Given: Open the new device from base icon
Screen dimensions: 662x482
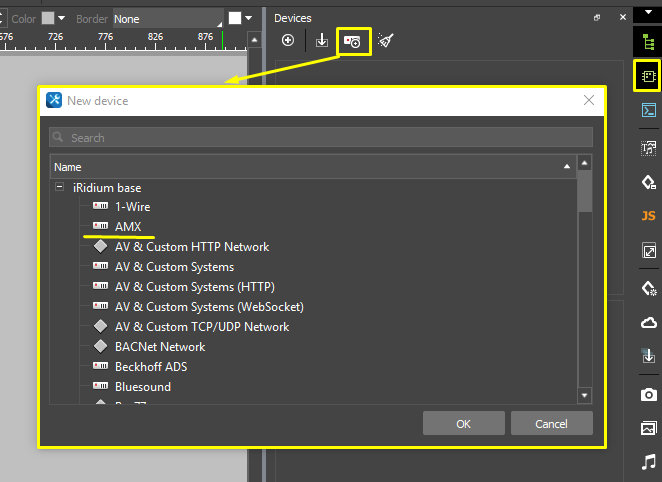Looking at the screenshot, I should click(354, 41).
